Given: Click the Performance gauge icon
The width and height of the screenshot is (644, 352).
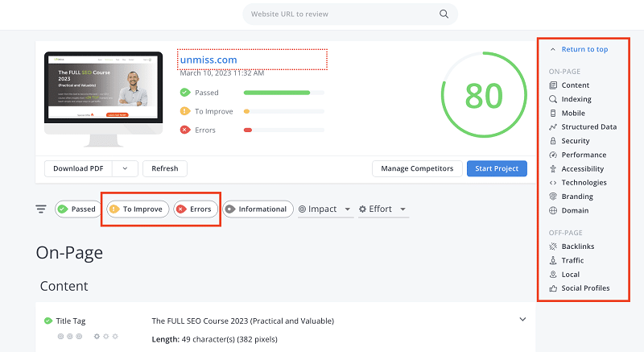Looking at the screenshot, I should 553,155.
